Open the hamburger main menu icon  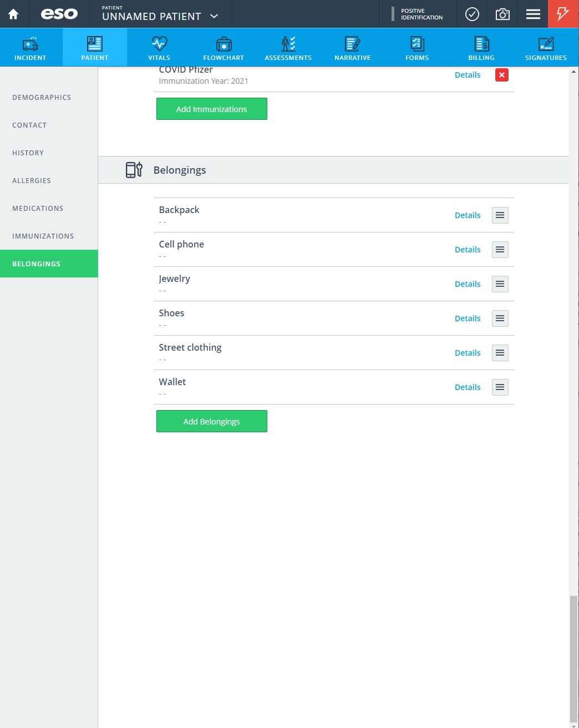coord(533,14)
